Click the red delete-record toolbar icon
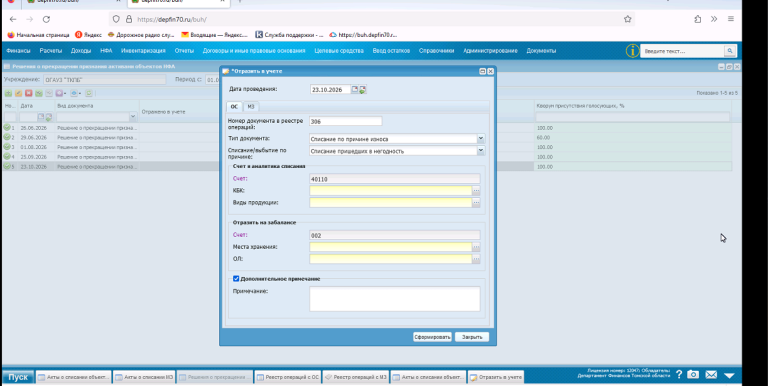768x386 pixels. click(28, 93)
